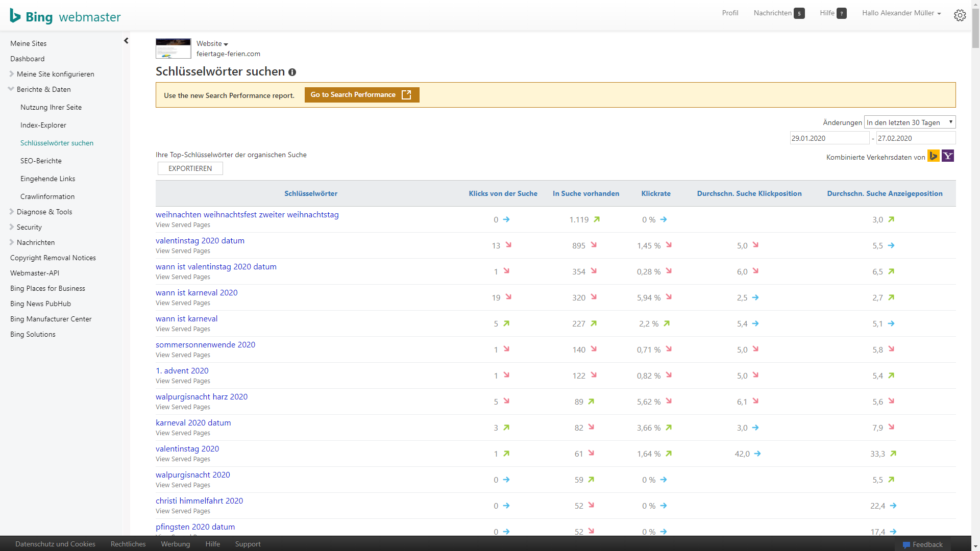Click the start date field 29.01.2020
The height and width of the screenshot is (551, 980).
[829, 138]
